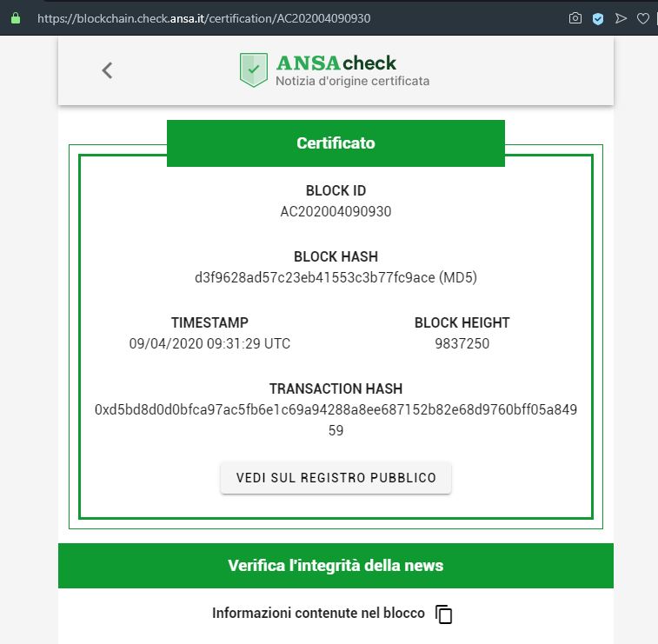Click the BLOCK HASH heading
The width and height of the screenshot is (658, 644).
(336, 256)
